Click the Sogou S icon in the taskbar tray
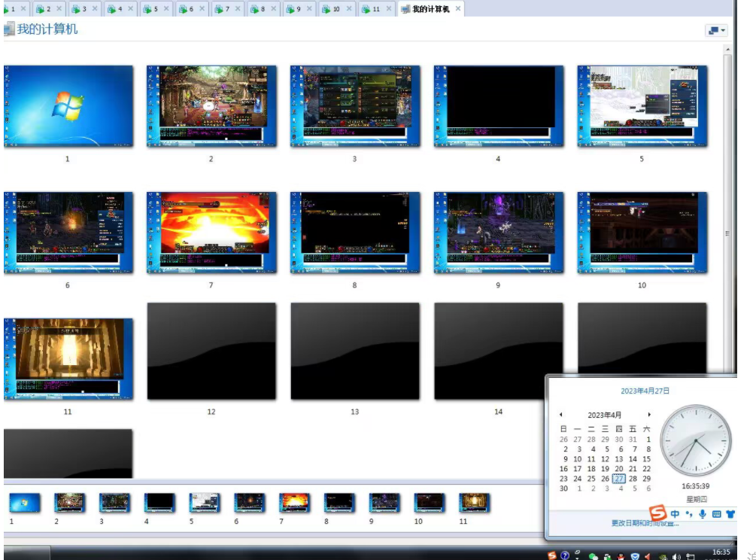Viewport: 756px width, 560px height. (552, 555)
